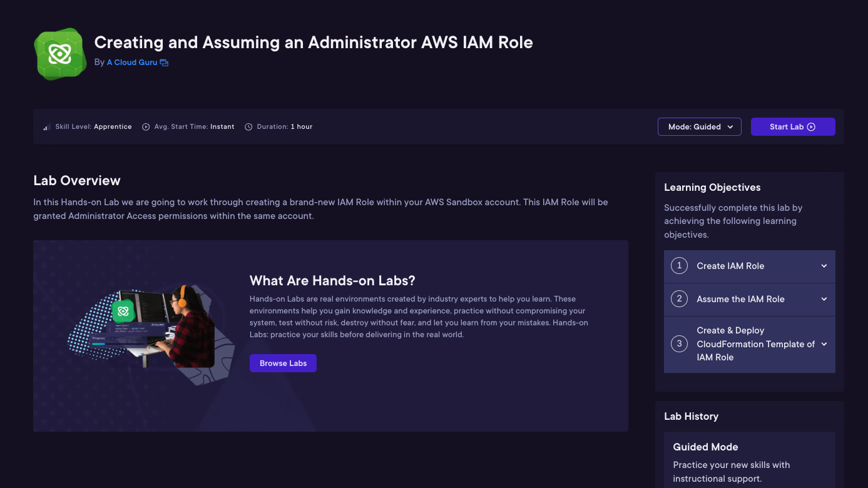
Task: Click the Duration clock icon
Action: pos(248,127)
